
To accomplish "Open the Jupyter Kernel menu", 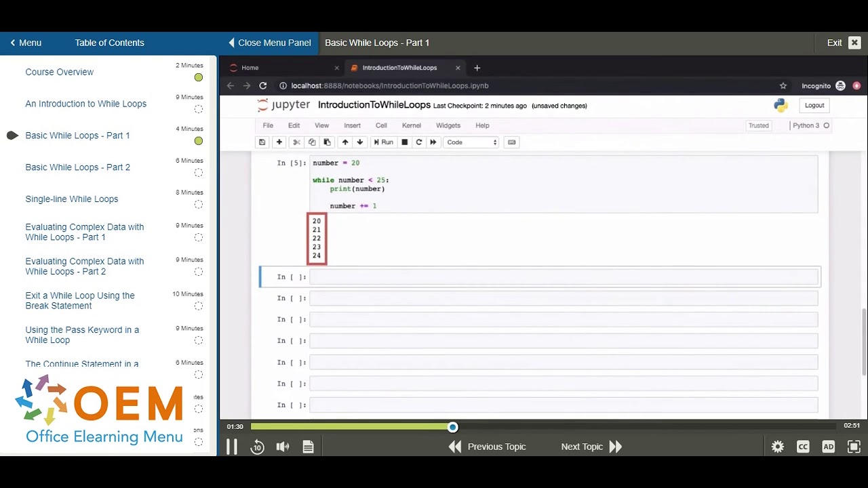I will [412, 125].
